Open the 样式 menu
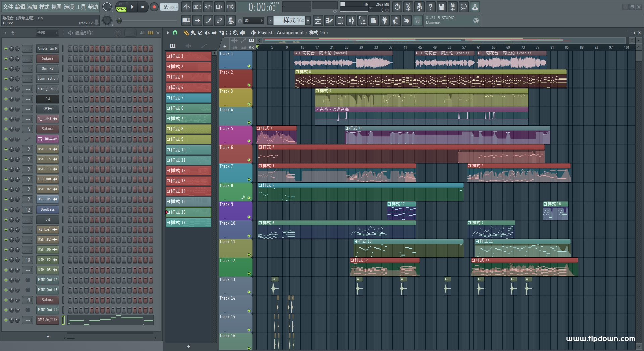The width and height of the screenshot is (644, 351). (x=44, y=7)
